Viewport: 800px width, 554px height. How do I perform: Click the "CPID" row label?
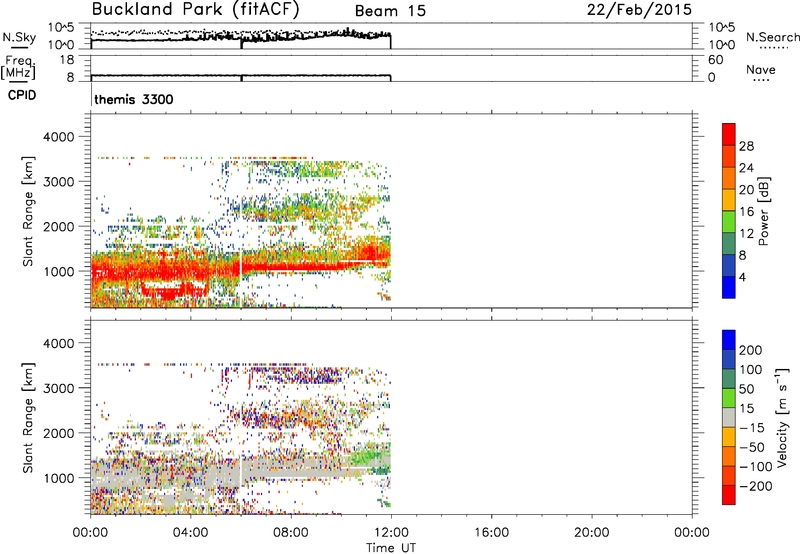pyautogui.click(x=22, y=95)
